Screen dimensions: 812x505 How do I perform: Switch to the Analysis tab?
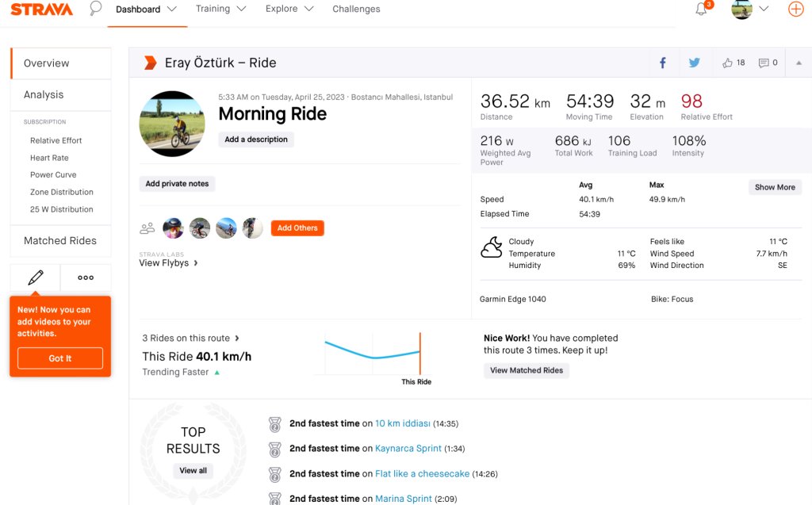coord(44,94)
